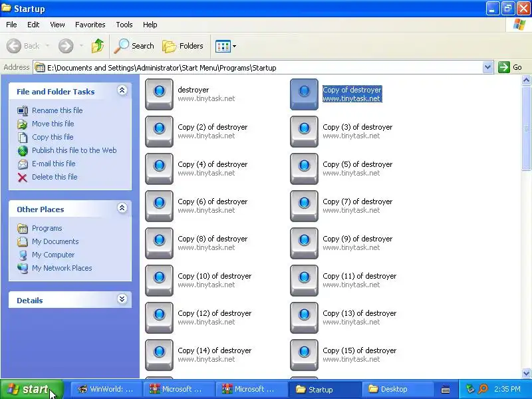Viewport: 532px width, 399px height.
Task: Click Publish this file to the Web
Action: pos(74,150)
